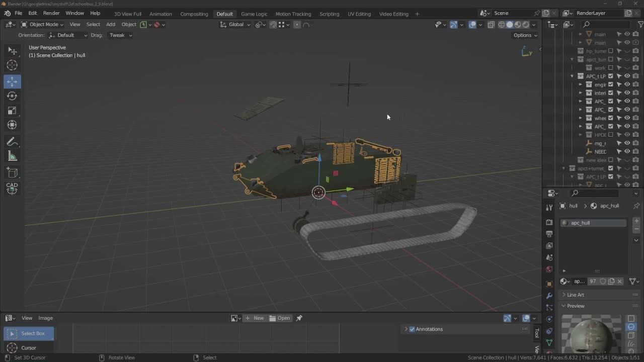
Task: Open the World properties tab
Action: tap(549, 269)
